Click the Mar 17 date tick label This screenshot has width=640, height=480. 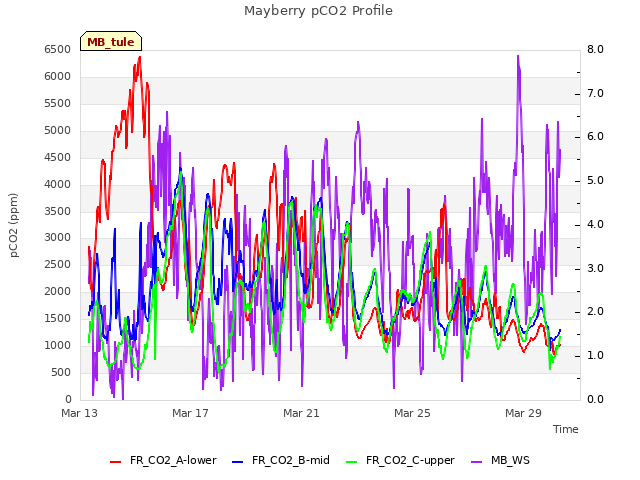click(x=190, y=413)
